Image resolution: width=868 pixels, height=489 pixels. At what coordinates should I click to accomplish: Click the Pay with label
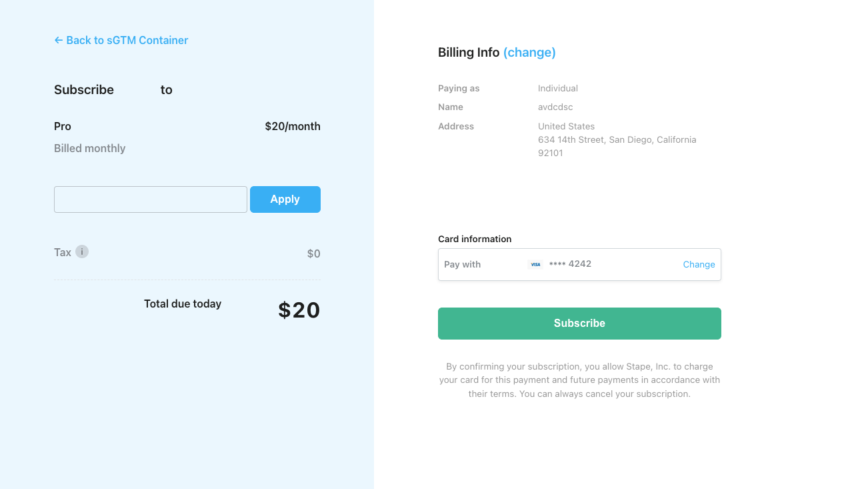tap(462, 264)
